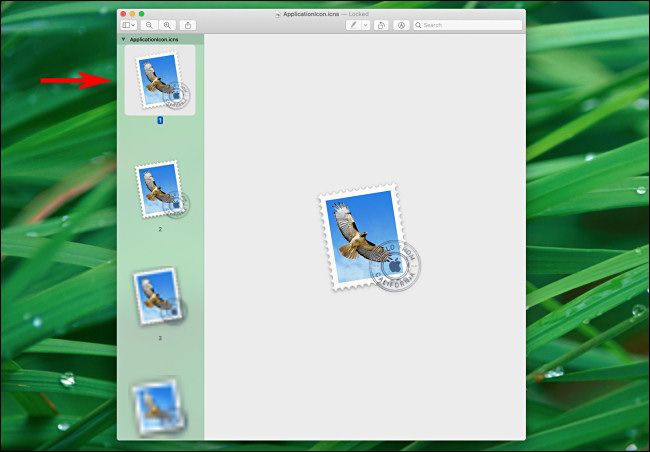The width and height of the screenshot is (650, 452).
Task: Click the document proxy icon in title bar
Action: click(278, 14)
